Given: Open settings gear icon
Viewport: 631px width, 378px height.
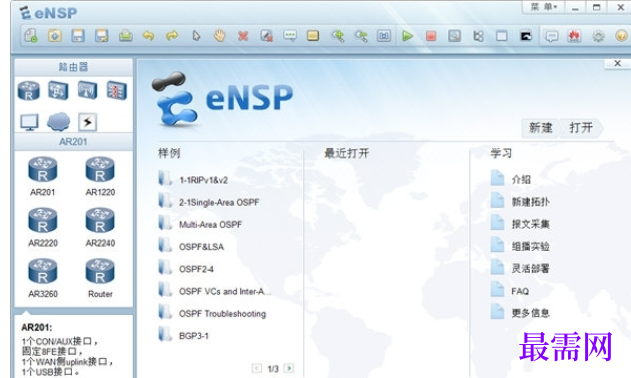Looking at the screenshot, I should 598,36.
